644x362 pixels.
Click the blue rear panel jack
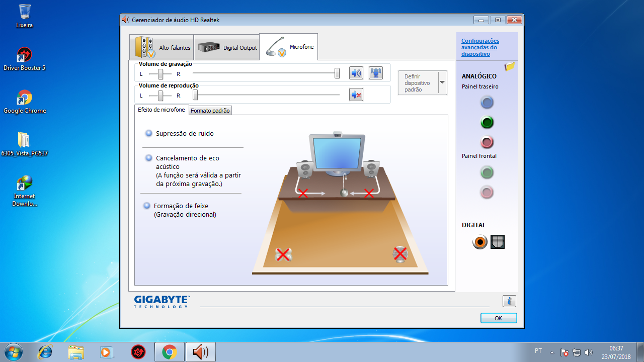(487, 103)
